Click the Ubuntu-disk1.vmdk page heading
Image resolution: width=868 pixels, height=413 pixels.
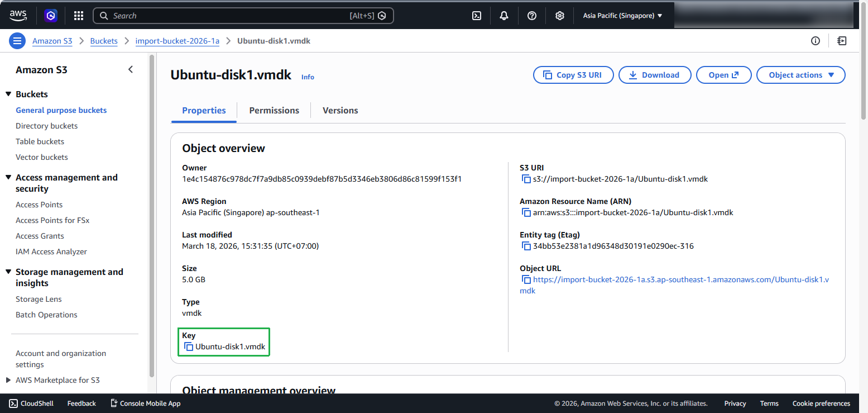(x=231, y=75)
